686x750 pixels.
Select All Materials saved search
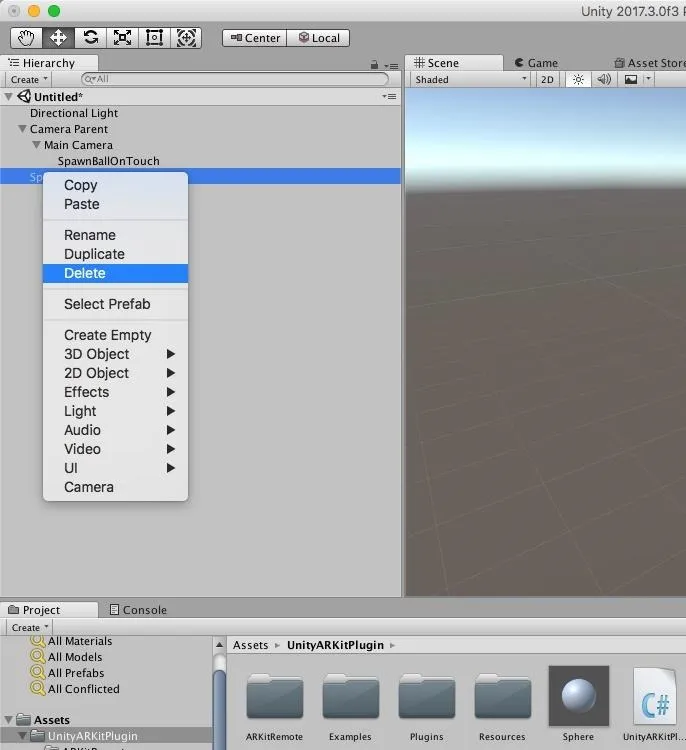tap(79, 641)
